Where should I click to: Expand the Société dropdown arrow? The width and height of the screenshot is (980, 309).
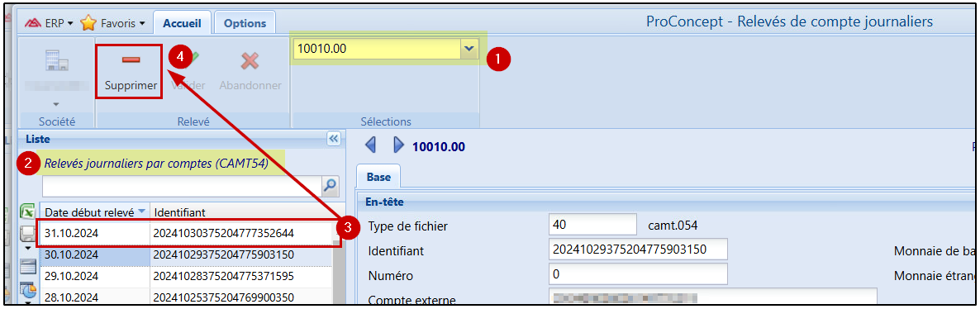pos(55,104)
